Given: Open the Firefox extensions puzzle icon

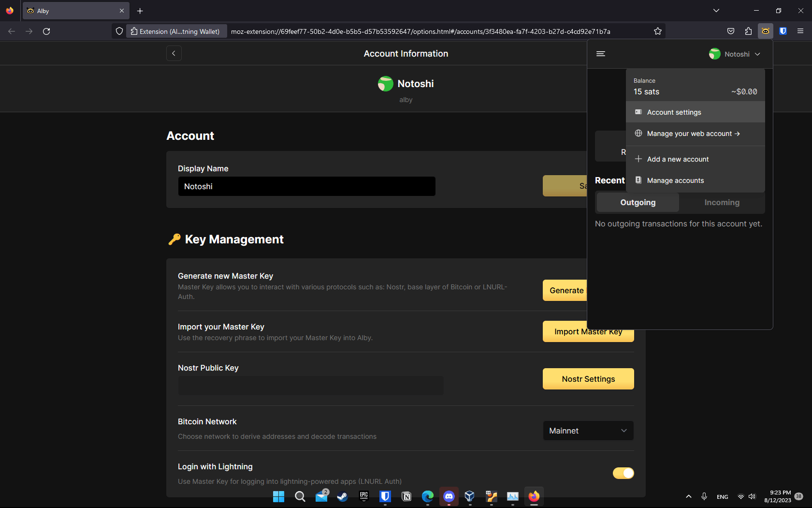Looking at the screenshot, I should coord(748,31).
